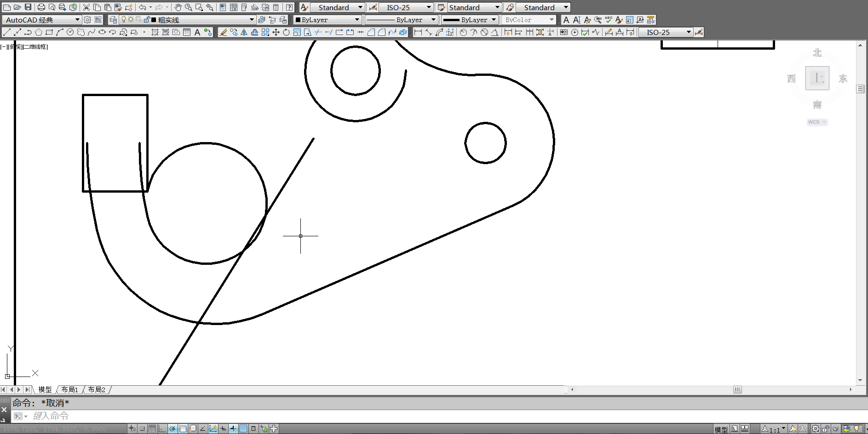Open the table style Standard dropdown
This screenshot has width=868, height=434.
click(497, 7)
